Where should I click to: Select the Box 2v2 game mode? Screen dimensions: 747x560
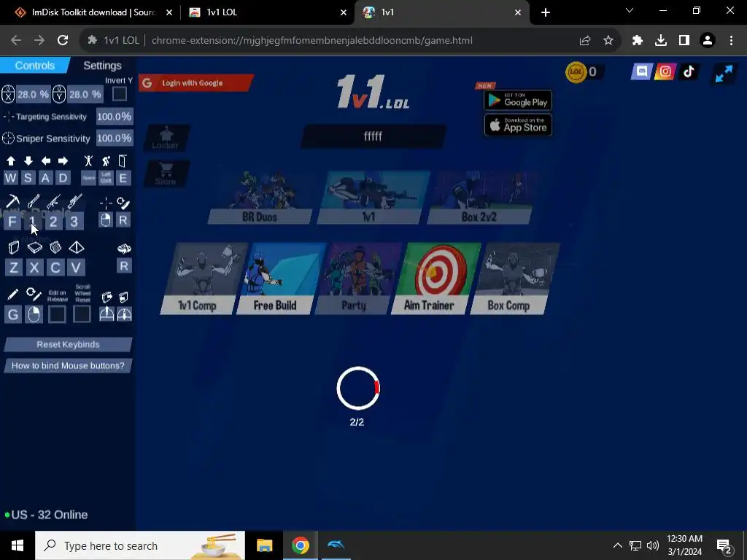click(481, 198)
